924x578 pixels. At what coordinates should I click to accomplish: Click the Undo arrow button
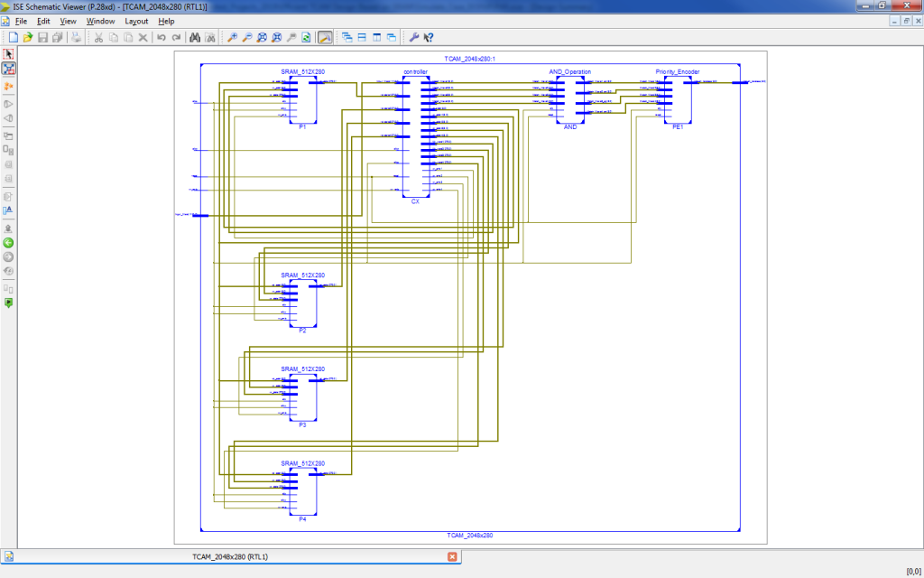click(161, 37)
